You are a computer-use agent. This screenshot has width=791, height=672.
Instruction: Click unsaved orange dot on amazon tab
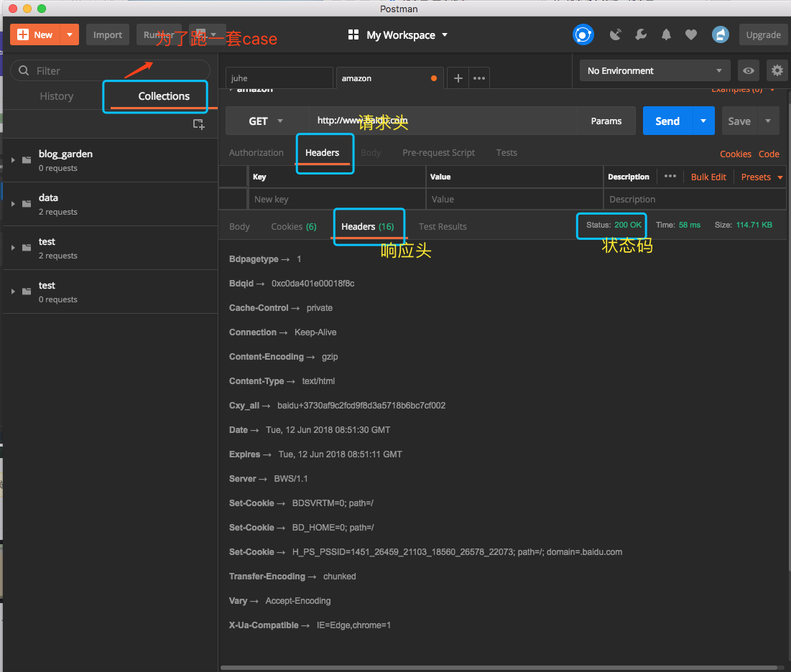[434, 78]
